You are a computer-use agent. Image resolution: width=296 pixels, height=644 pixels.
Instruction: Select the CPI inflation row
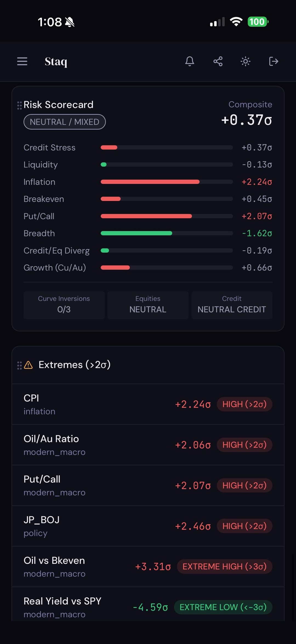click(x=148, y=404)
